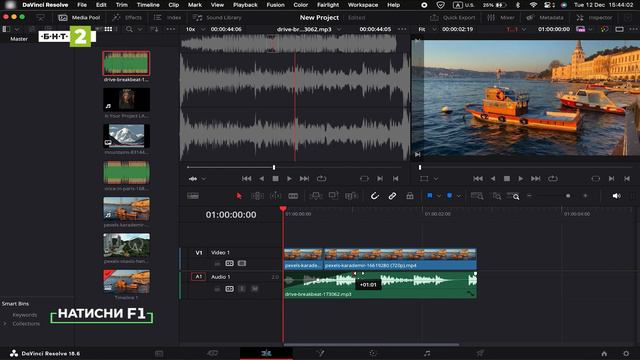The width and height of the screenshot is (640, 360).
Task: Toggle loop in the source viewer
Action: point(322,179)
